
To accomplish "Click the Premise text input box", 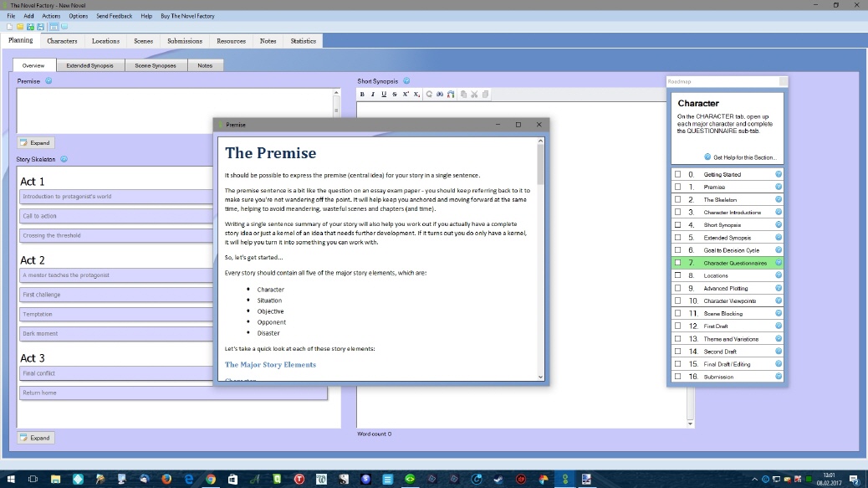I will [175, 110].
